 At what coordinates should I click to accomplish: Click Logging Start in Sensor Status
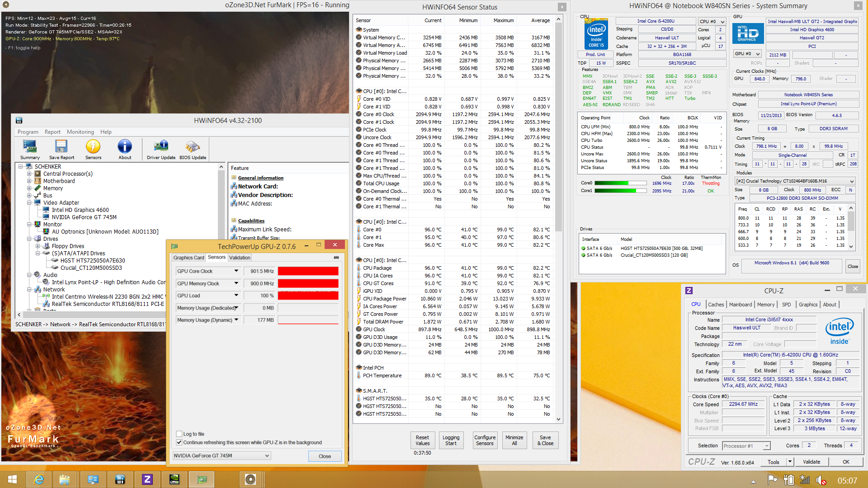click(451, 441)
